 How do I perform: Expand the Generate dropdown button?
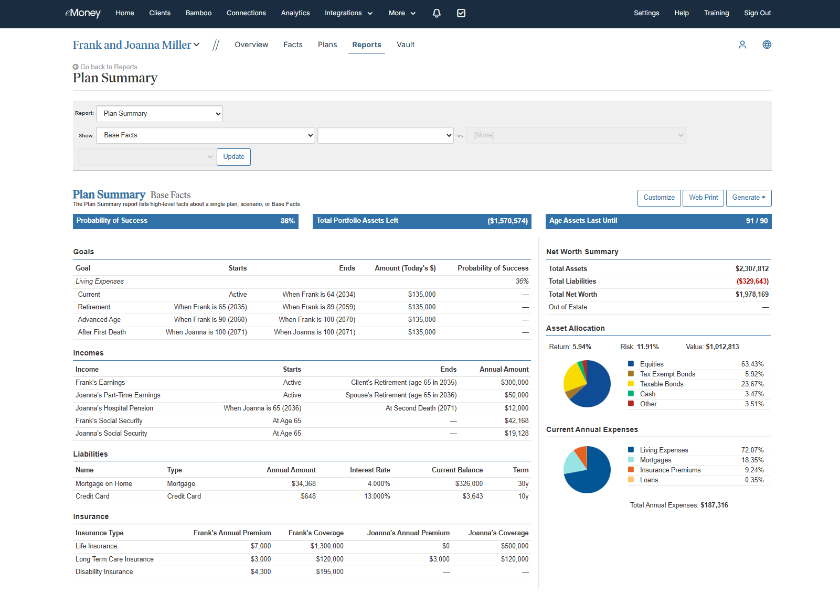click(x=749, y=198)
